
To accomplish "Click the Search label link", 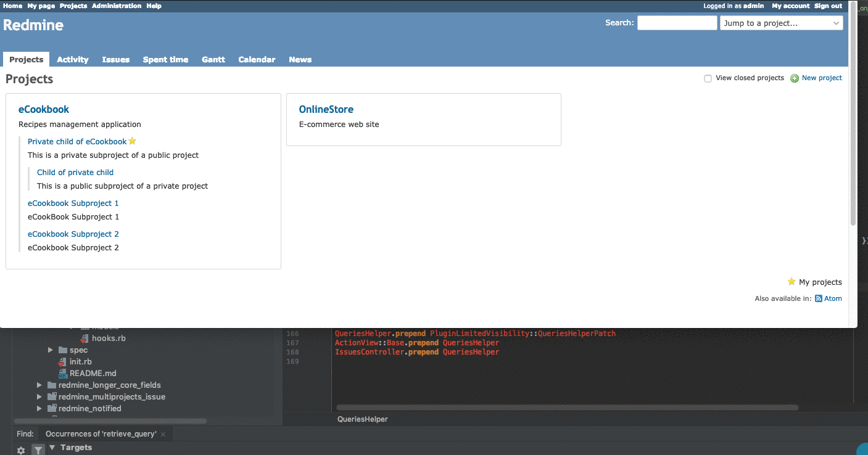I will tap(619, 23).
